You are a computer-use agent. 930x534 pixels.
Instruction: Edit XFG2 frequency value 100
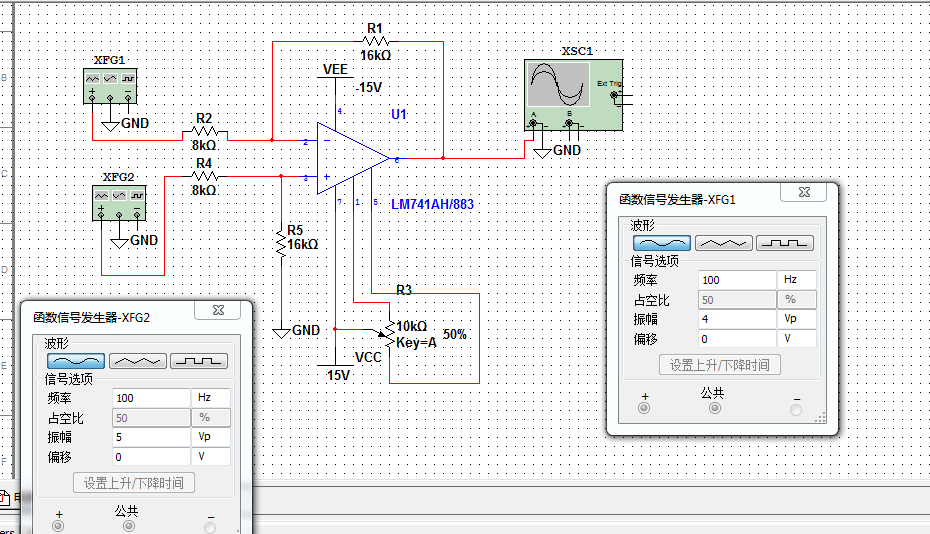pyautogui.click(x=151, y=398)
